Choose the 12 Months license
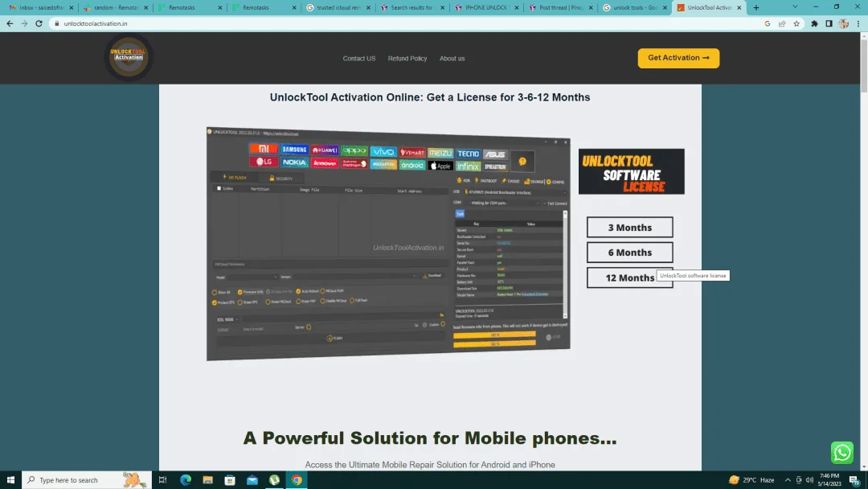 630,277
